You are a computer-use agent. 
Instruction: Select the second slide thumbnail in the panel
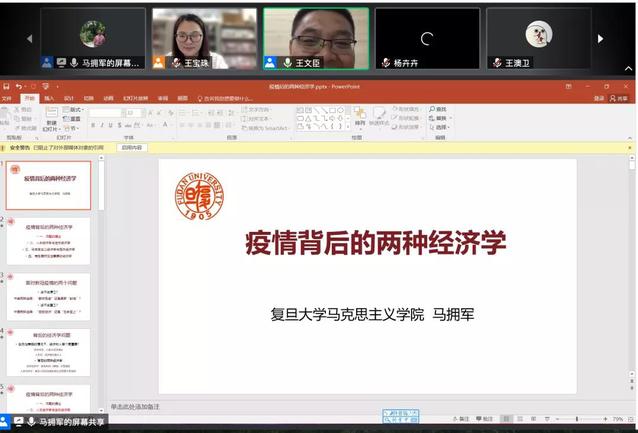tap(50, 241)
